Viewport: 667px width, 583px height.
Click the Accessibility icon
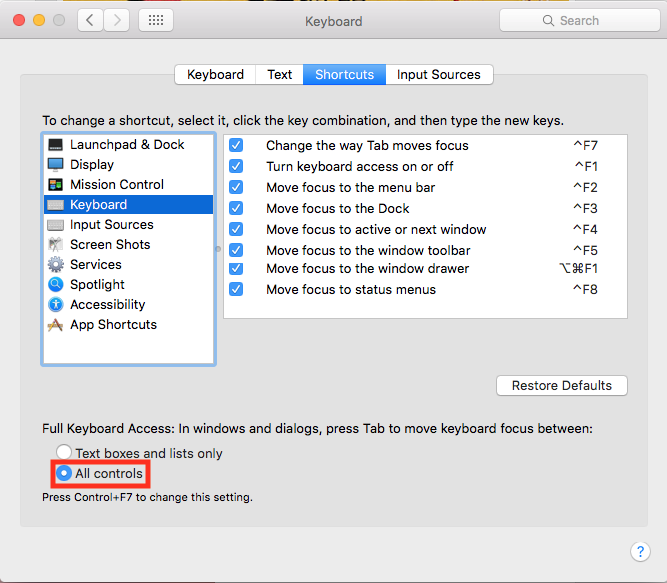[x=55, y=304]
